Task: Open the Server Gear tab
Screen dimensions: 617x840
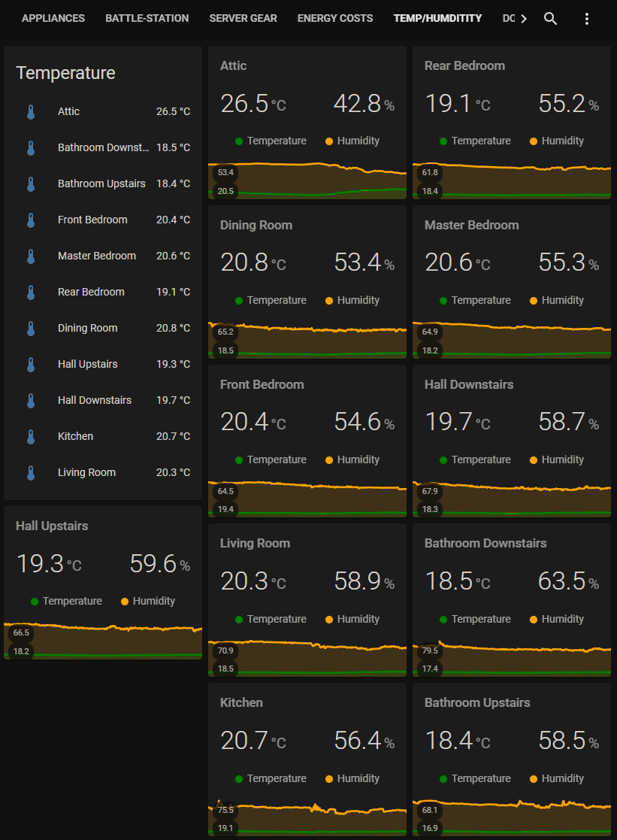Action: [x=243, y=18]
